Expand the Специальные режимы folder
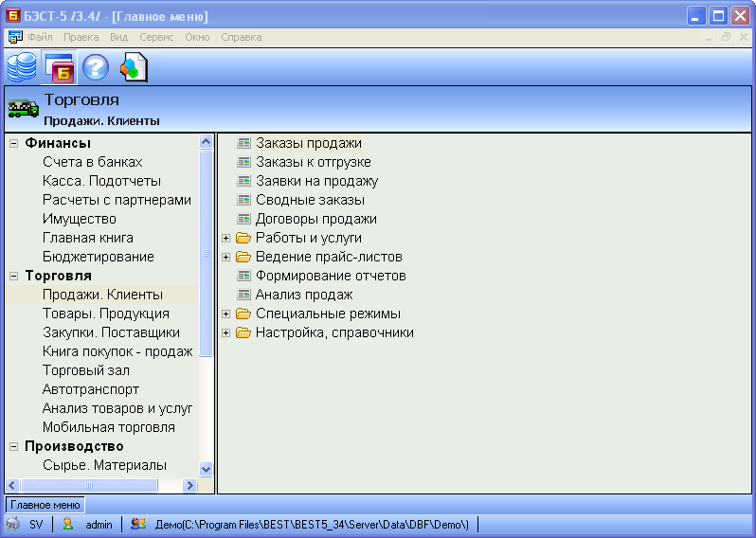Viewport: 756px width, 538px height. (x=226, y=314)
